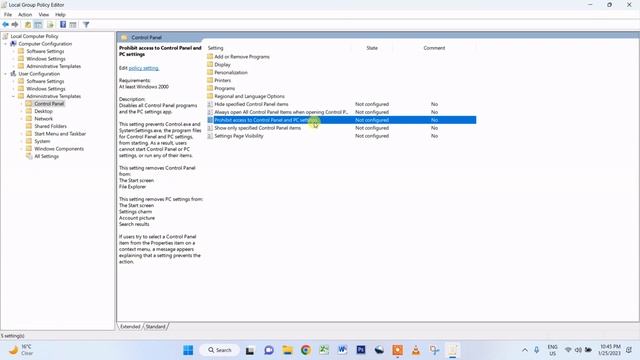Click the Up one level folder icon

click(x=28, y=25)
